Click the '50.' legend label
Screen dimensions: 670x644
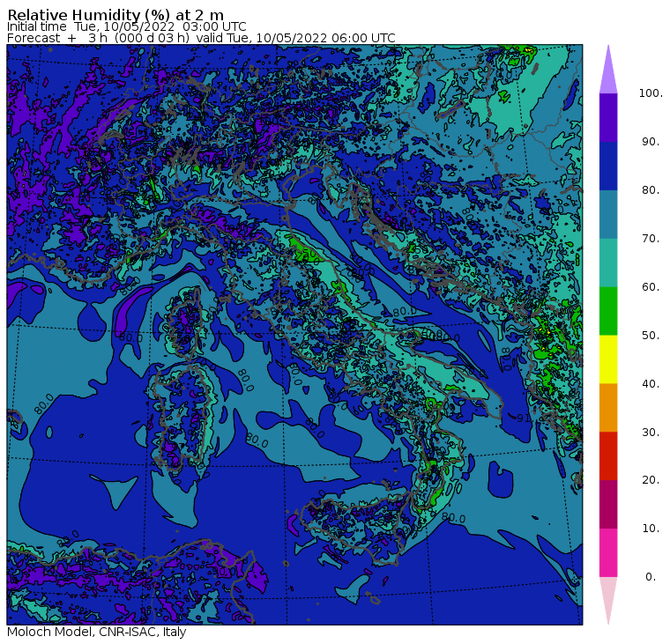click(x=651, y=336)
